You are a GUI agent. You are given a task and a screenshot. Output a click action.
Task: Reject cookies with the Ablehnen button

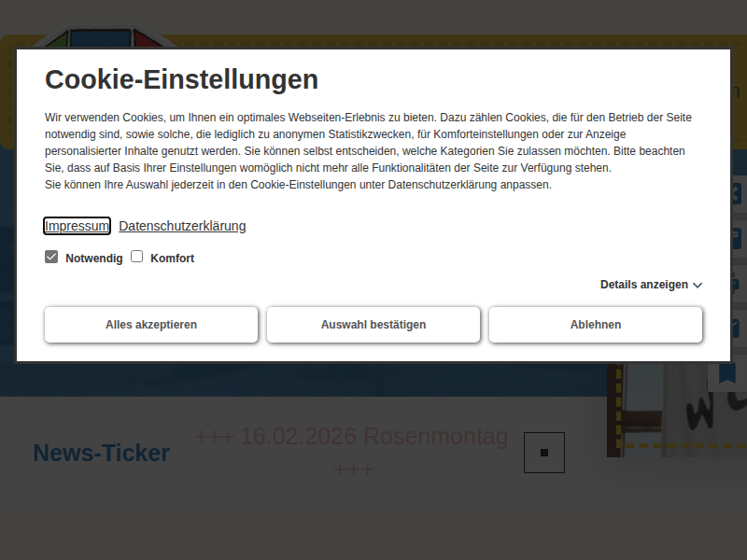click(596, 325)
